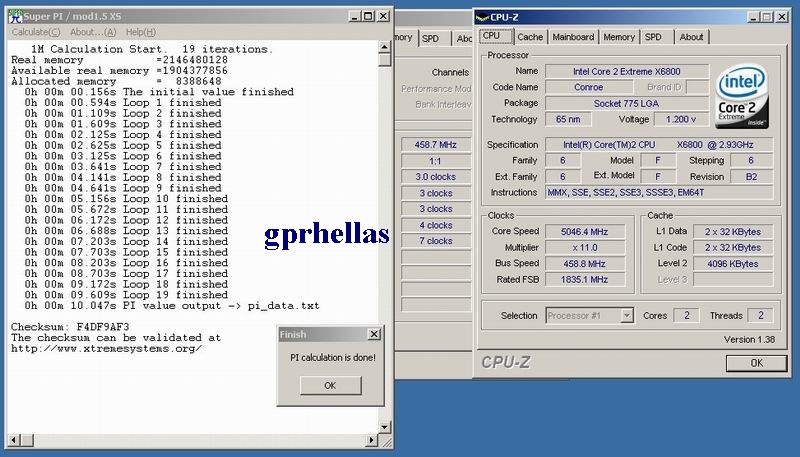Click the Technology field 65 nm
The width and height of the screenshot is (800, 457).
(568, 119)
